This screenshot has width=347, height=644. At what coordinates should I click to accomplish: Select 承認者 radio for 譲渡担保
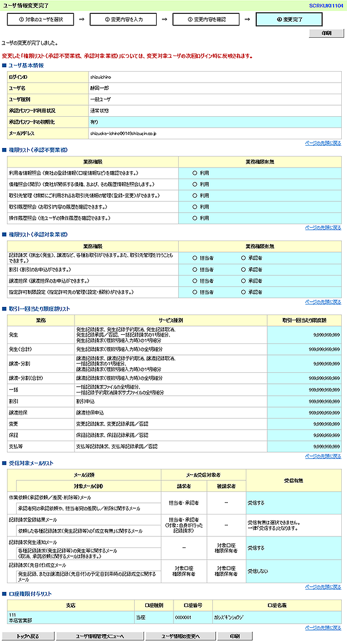(x=243, y=281)
